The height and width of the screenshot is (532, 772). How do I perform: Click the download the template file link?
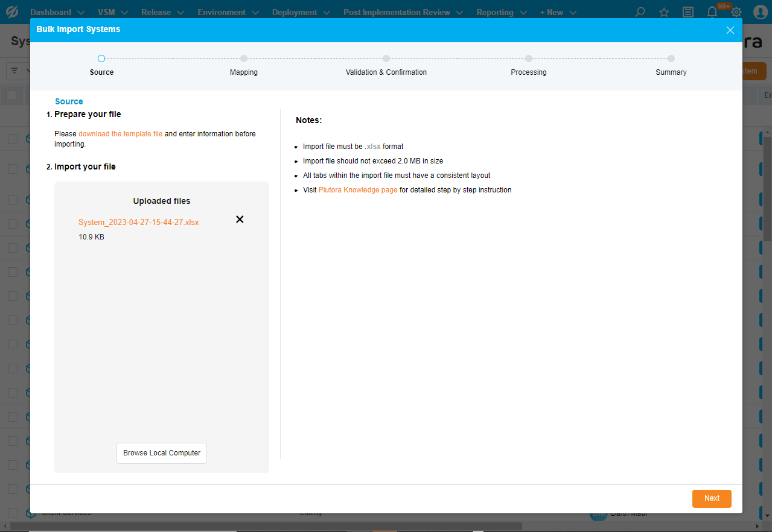[x=120, y=134]
